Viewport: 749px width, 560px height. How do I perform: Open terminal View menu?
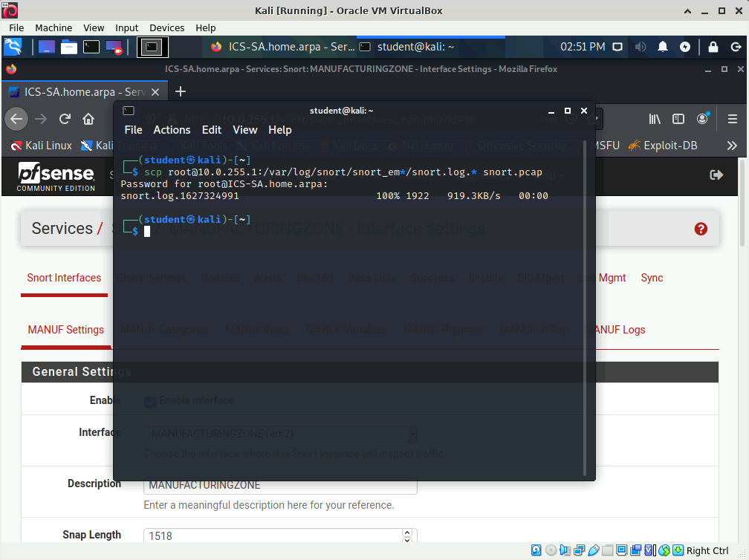click(245, 130)
